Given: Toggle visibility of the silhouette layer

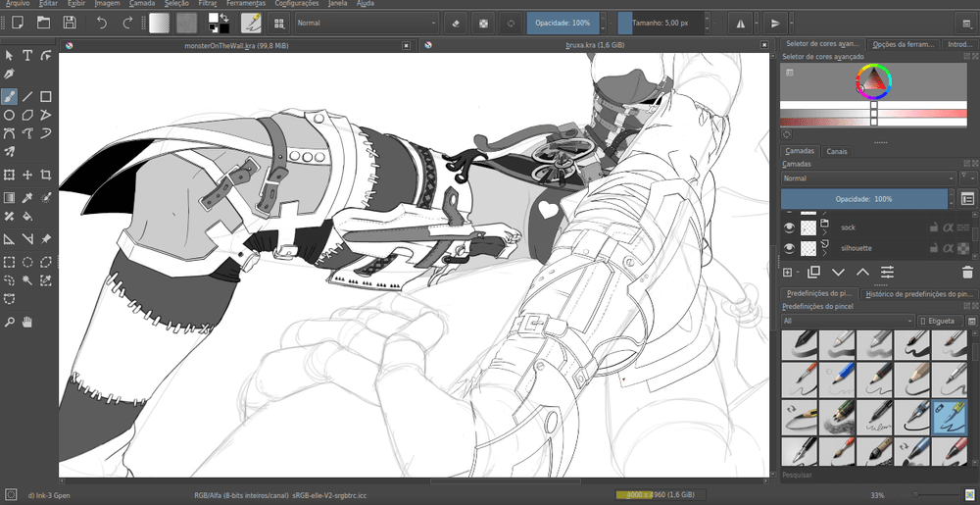Looking at the screenshot, I should pyautogui.click(x=788, y=248).
